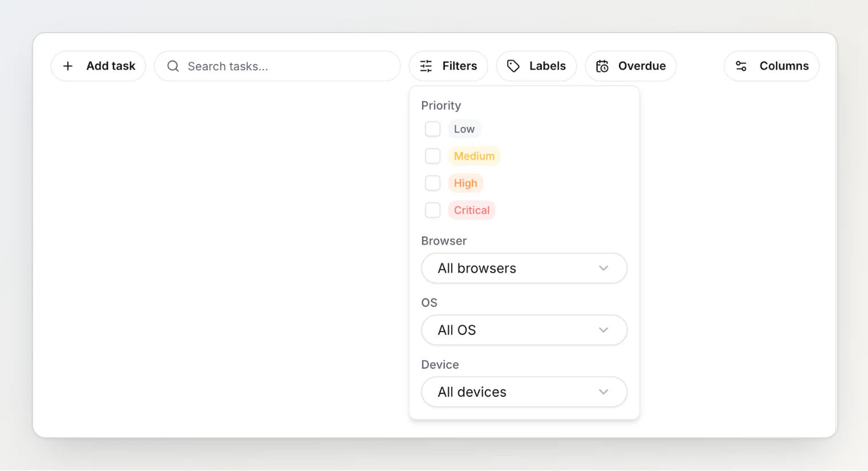Open the All devices dropdown
868x471 pixels.
(524, 392)
